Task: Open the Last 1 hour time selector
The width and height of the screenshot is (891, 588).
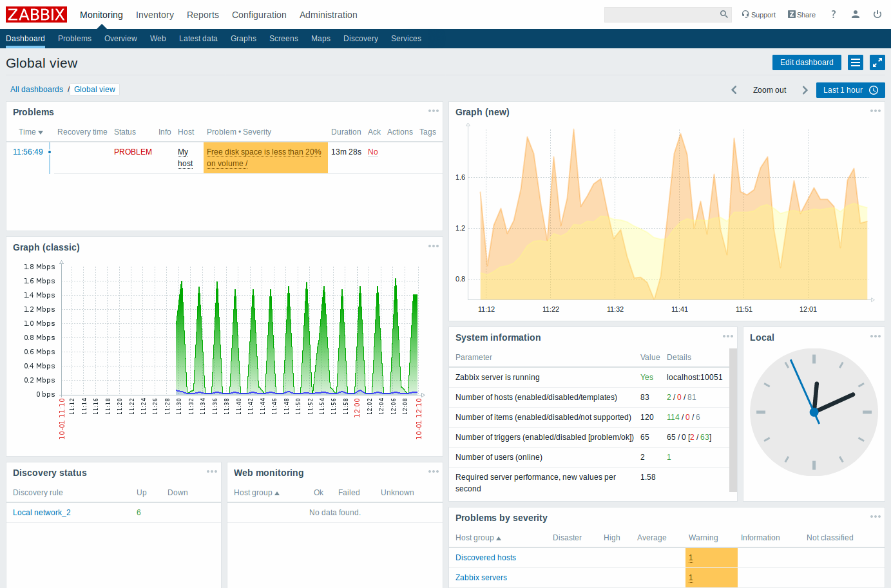Action: [850, 90]
